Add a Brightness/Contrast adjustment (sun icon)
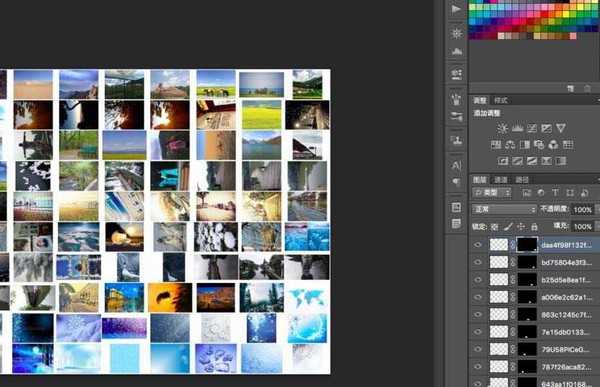Viewport: 600px width, 387px height. click(x=502, y=128)
